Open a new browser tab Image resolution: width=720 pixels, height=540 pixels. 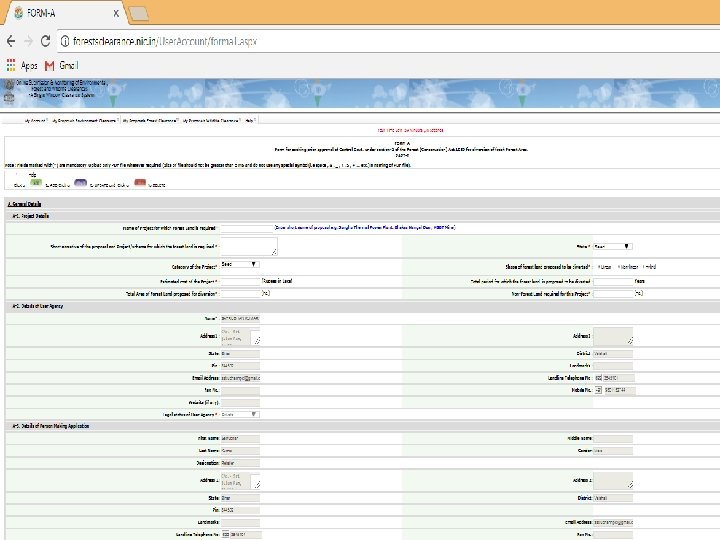pos(138,14)
